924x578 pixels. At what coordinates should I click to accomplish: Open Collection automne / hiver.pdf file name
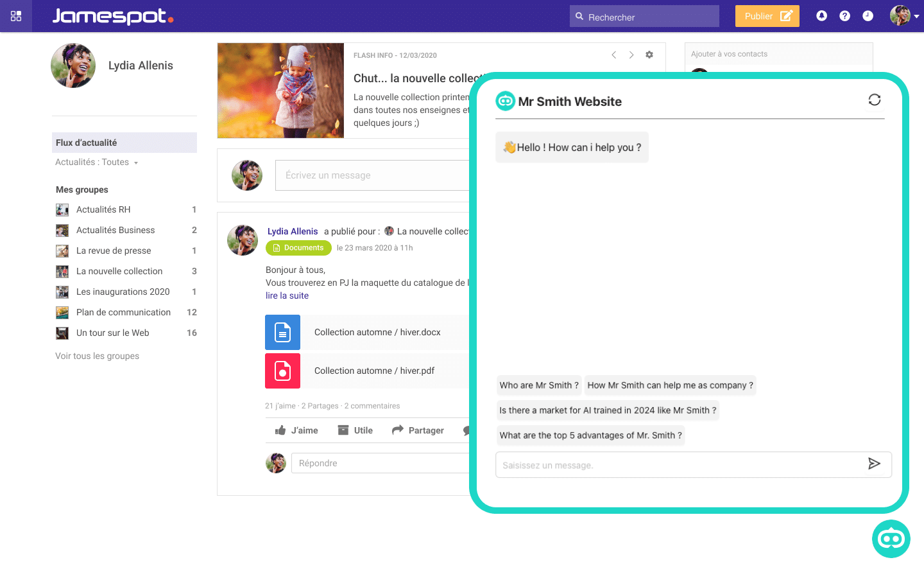point(374,371)
